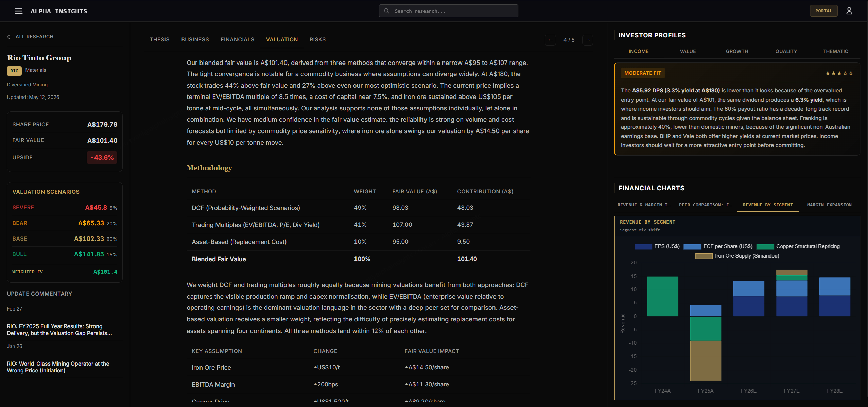Click the Trading Multiples method row
This screenshot has width=868, height=407.
click(358, 225)
